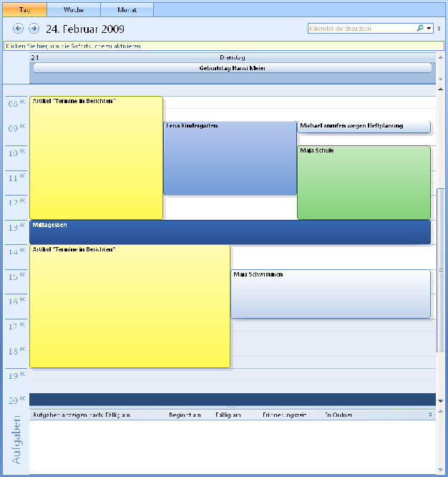Switch to the Tag view tab
The image size is (448, 477).
pyautogui.click(x=24, y=10)
